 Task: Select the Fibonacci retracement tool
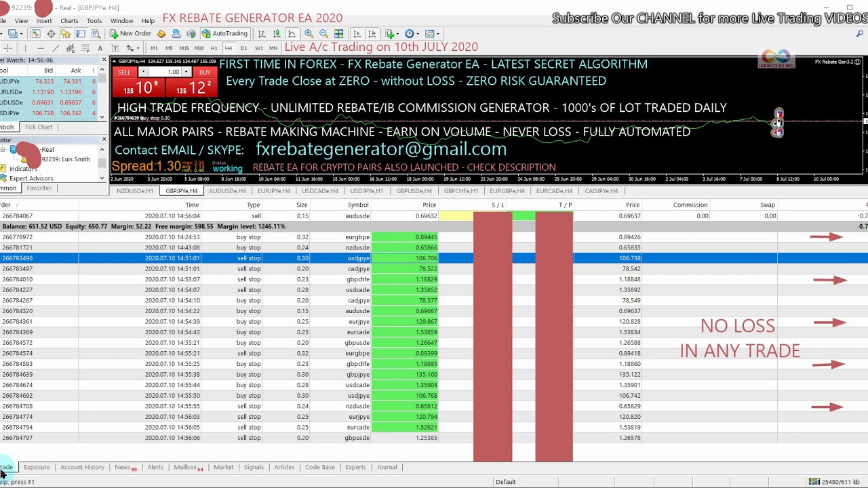[x=85, y=48]
